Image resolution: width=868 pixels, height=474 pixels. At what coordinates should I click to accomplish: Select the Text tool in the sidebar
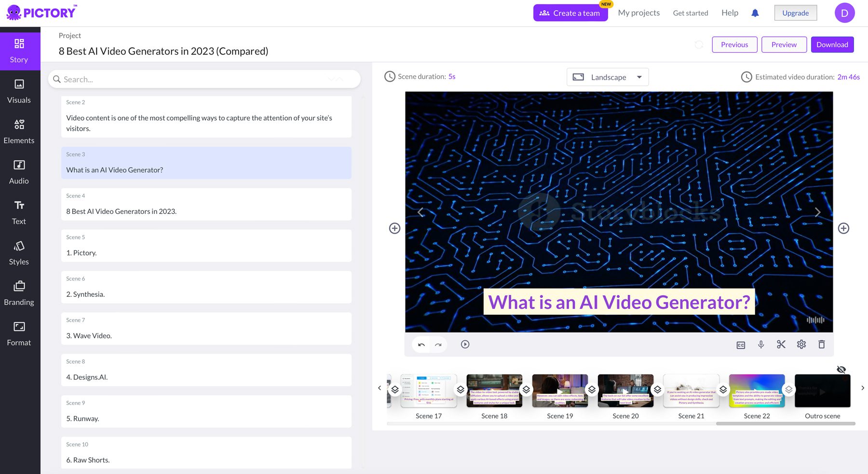(19, 212)
